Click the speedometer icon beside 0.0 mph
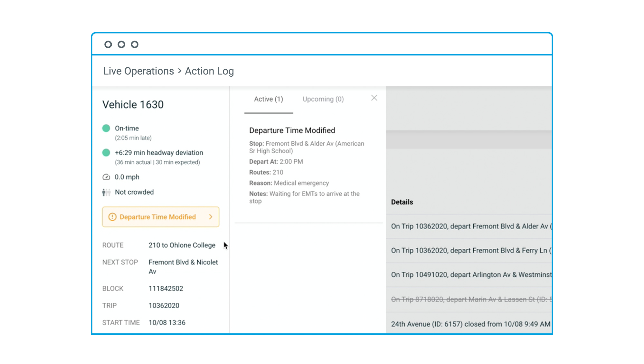Screen dimensions: 644x364 point(106,177)
